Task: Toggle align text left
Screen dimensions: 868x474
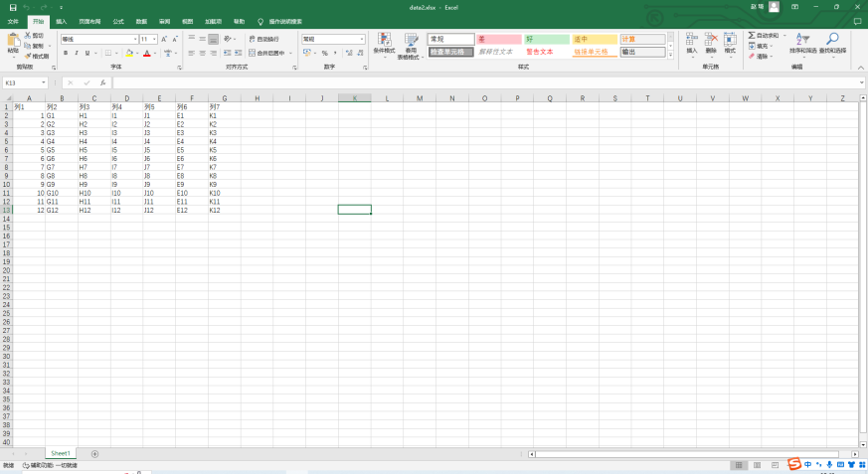Action: pyautogui.click(x=192, y=53)
